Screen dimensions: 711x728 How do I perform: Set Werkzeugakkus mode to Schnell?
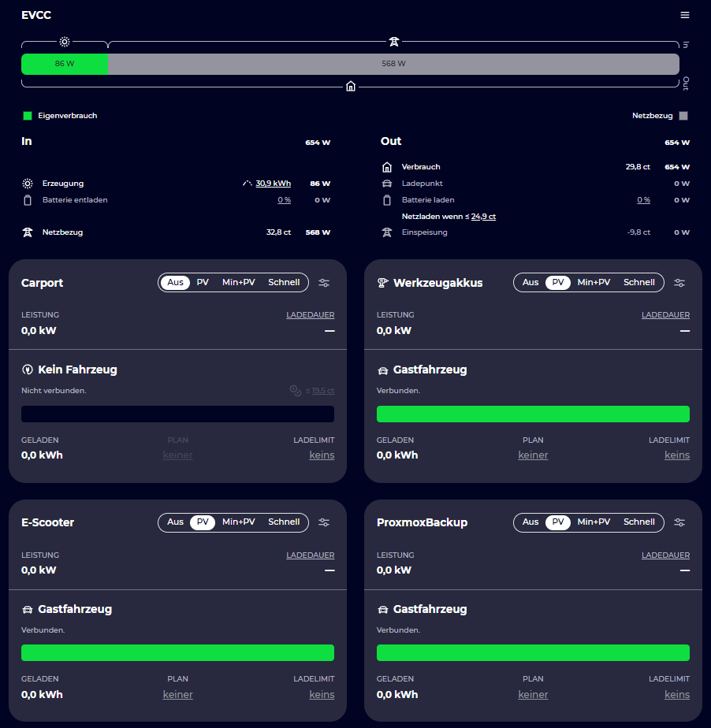pyautogui.click(x=639, y=282)
